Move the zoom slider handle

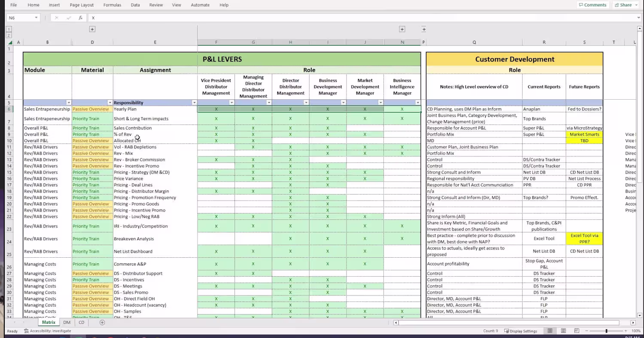[x=606, y=331]
